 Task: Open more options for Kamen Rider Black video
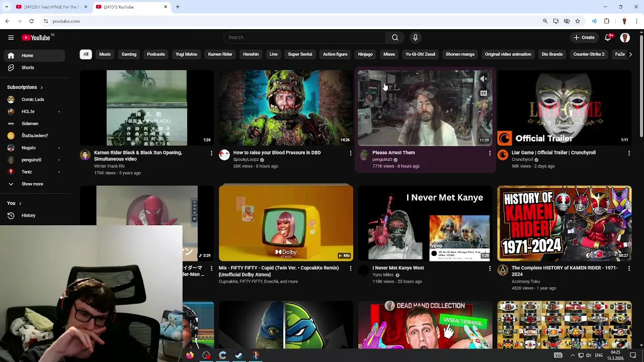pos(211,153)
